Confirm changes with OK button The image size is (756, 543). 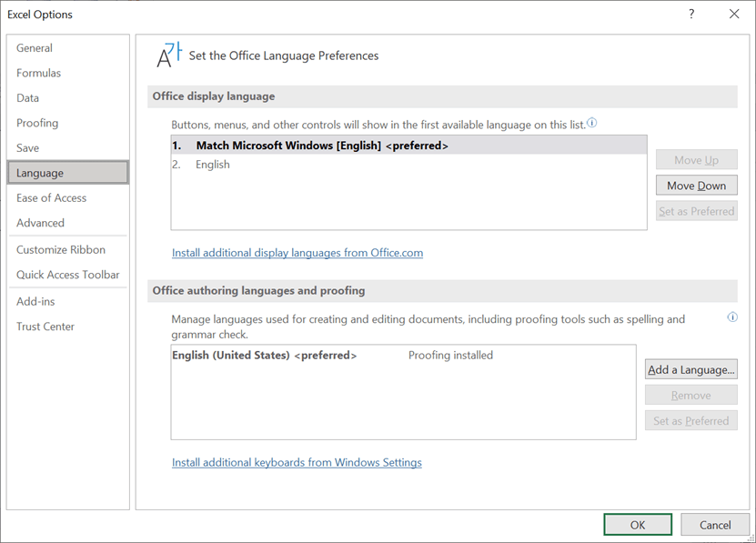pyautogui.click(x=638, y=525)
